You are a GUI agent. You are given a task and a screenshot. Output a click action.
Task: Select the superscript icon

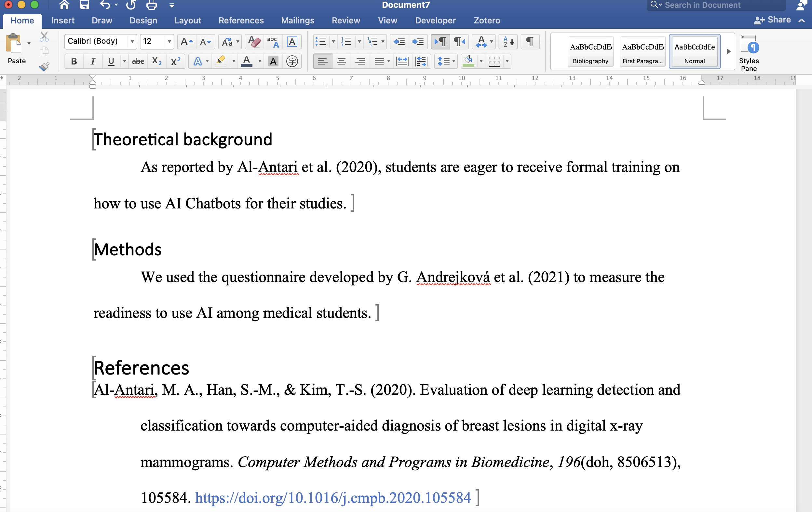point(175,61)
